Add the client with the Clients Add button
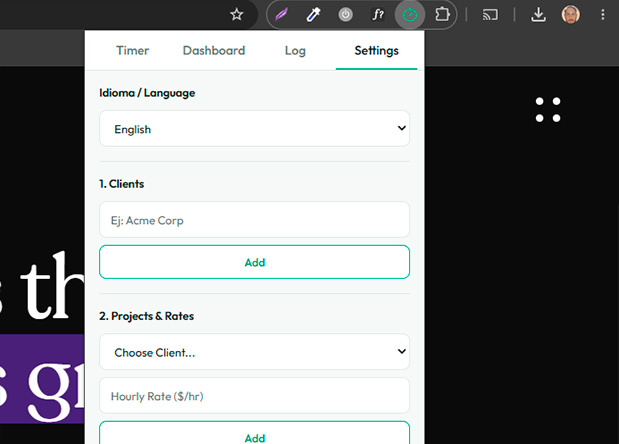The width and height of the screenshot is (619, 444). (x=255, y=262)
